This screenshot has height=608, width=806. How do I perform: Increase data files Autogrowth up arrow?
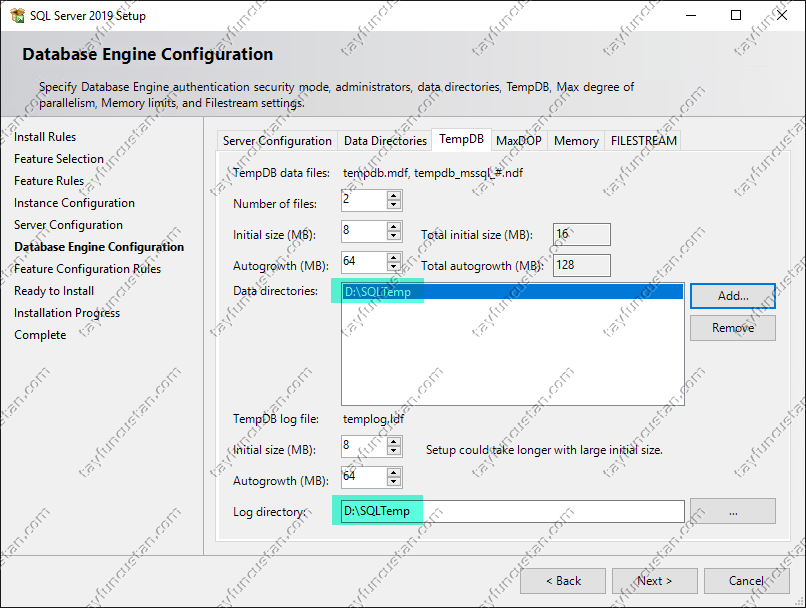point(394,257)
